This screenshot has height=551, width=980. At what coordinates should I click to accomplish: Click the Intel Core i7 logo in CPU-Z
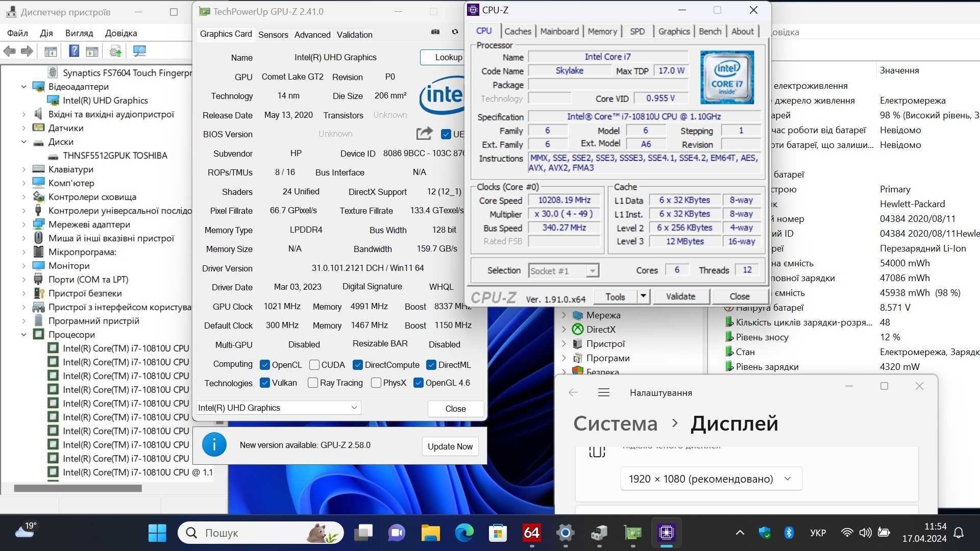[727, 78]
